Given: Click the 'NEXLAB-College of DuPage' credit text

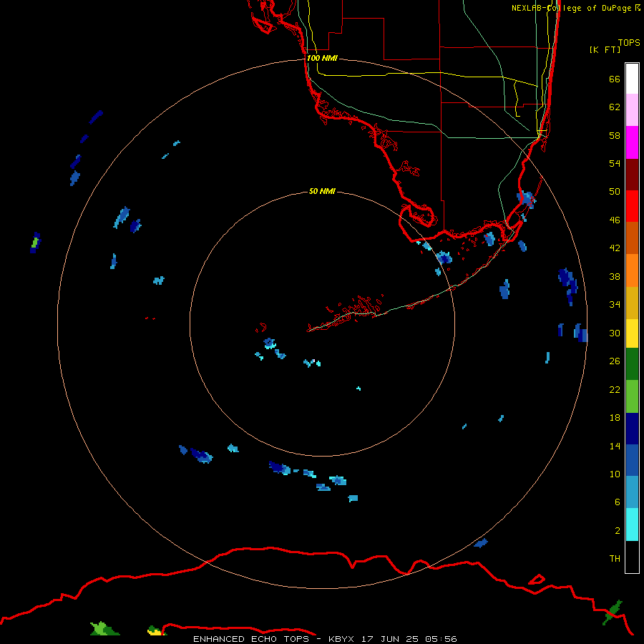Looking at the screenshot, I should click(x=571, y=8).
